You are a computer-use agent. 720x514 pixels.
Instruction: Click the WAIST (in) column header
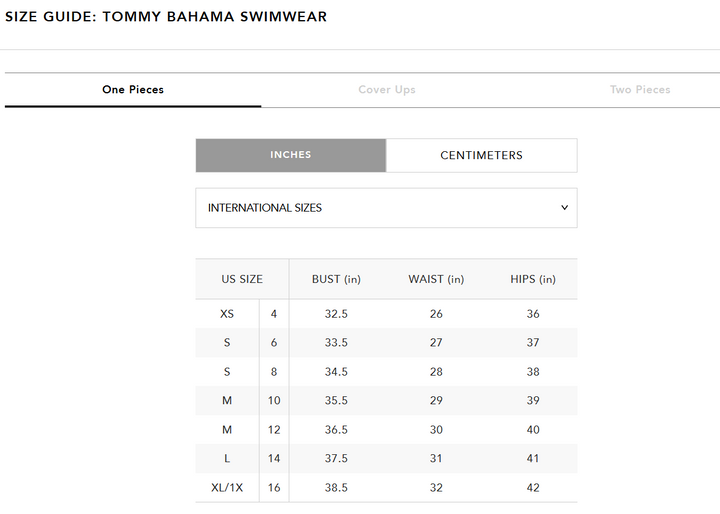coord(436,279)
